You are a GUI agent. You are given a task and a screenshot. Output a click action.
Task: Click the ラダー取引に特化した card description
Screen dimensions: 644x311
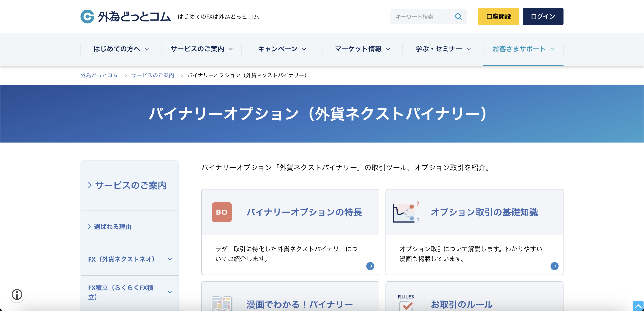pyautogui.click(x=286, y=254)
